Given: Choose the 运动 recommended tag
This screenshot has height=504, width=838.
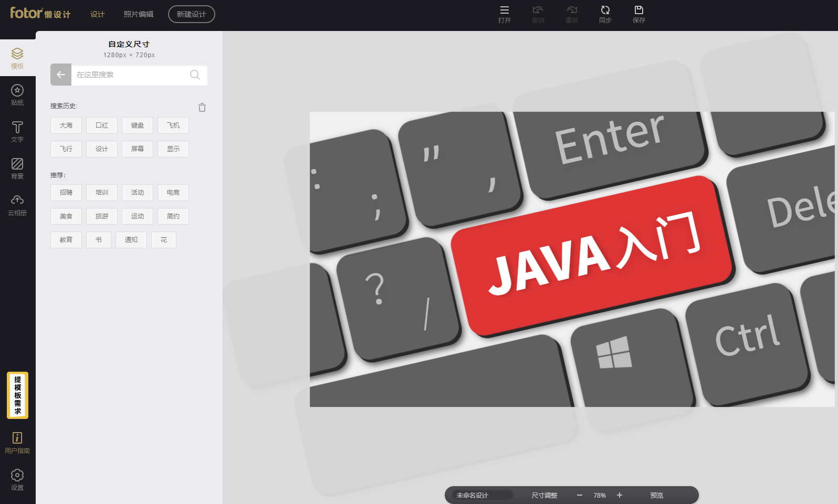Looking at the screenshot, I should pos(138,216).
